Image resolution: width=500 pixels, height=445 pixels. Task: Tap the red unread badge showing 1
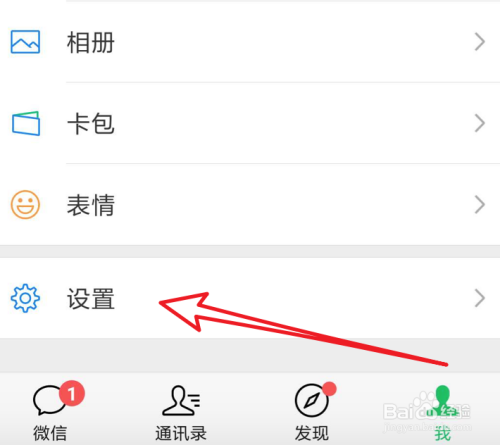click(72, 393)
